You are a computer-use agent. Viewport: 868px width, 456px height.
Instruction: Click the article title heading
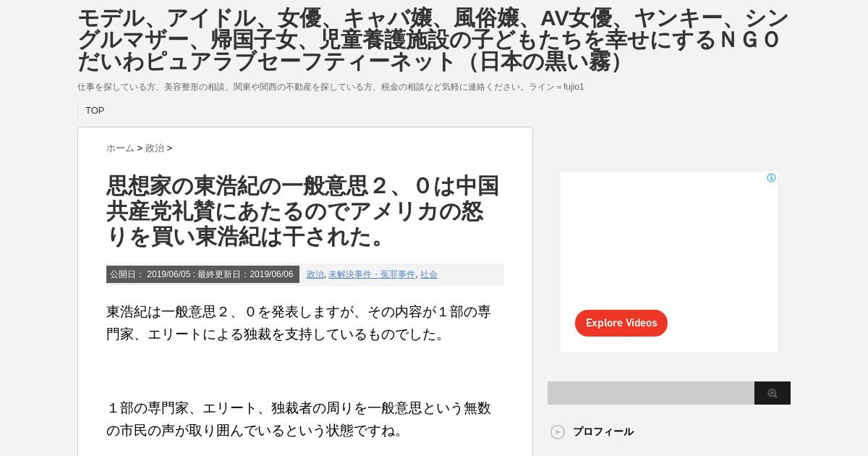[x=302, y=211]
